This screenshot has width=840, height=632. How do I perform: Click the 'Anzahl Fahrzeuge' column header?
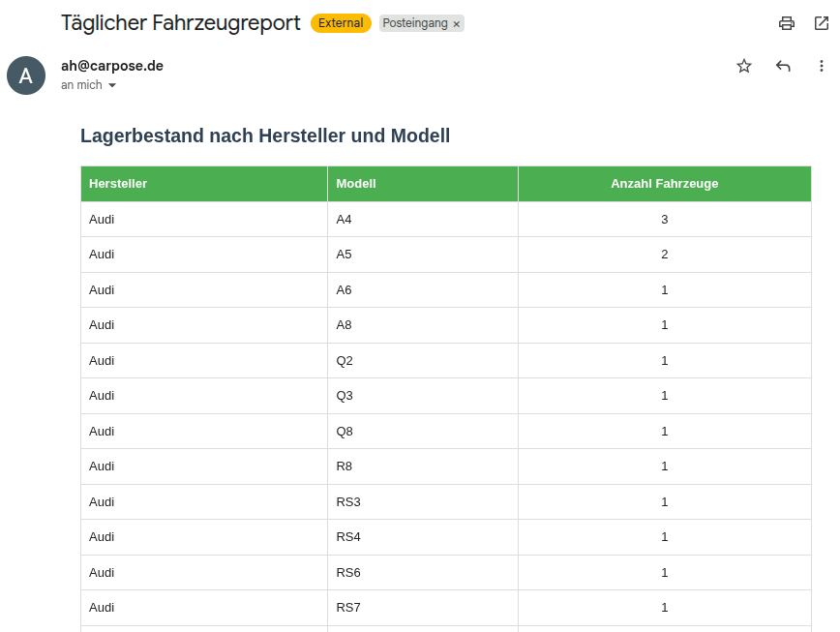[664, 184]
